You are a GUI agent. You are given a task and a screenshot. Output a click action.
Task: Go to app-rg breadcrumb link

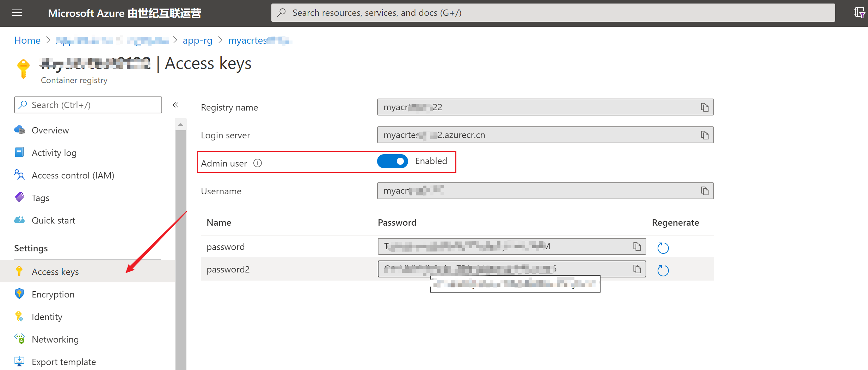coord(197,40)
